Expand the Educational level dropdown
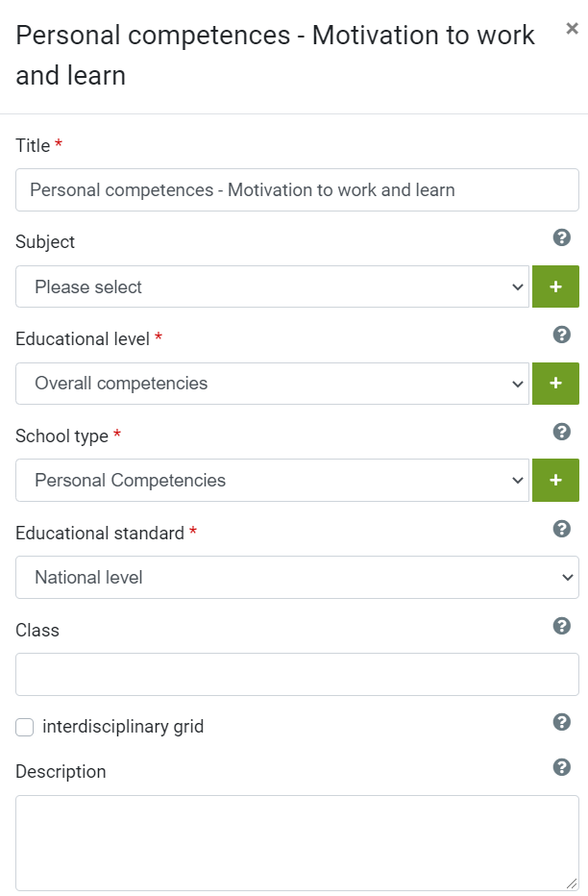This screenshot has width=588, height=896. 272,384
